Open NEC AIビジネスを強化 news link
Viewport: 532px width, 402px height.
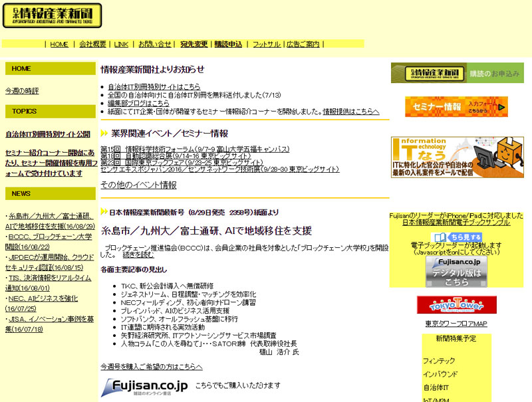click(41, 304)
